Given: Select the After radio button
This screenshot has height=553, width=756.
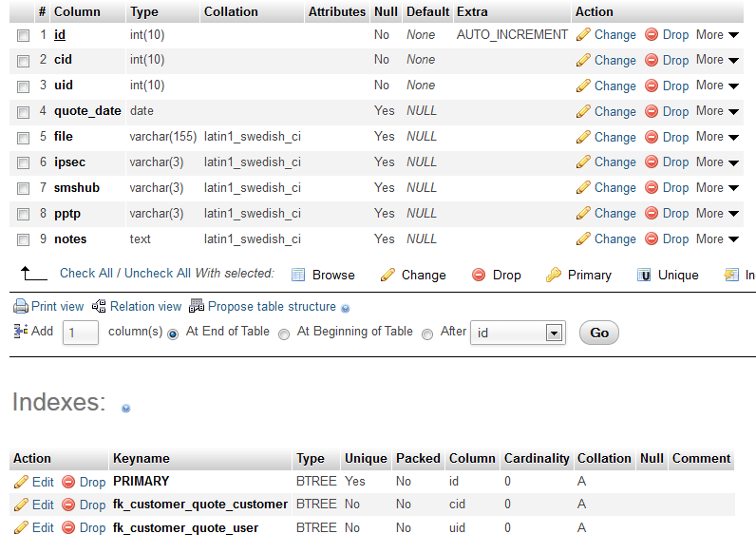Looking at the screenshot, I should point(427,334).
